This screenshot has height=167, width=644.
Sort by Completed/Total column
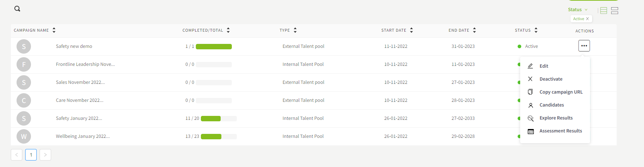228,30
